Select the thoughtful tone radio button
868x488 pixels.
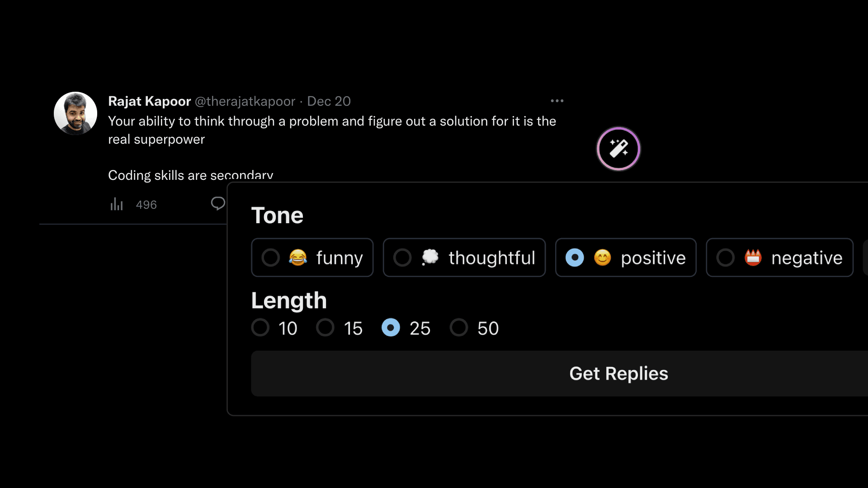[x=402, y=258]
